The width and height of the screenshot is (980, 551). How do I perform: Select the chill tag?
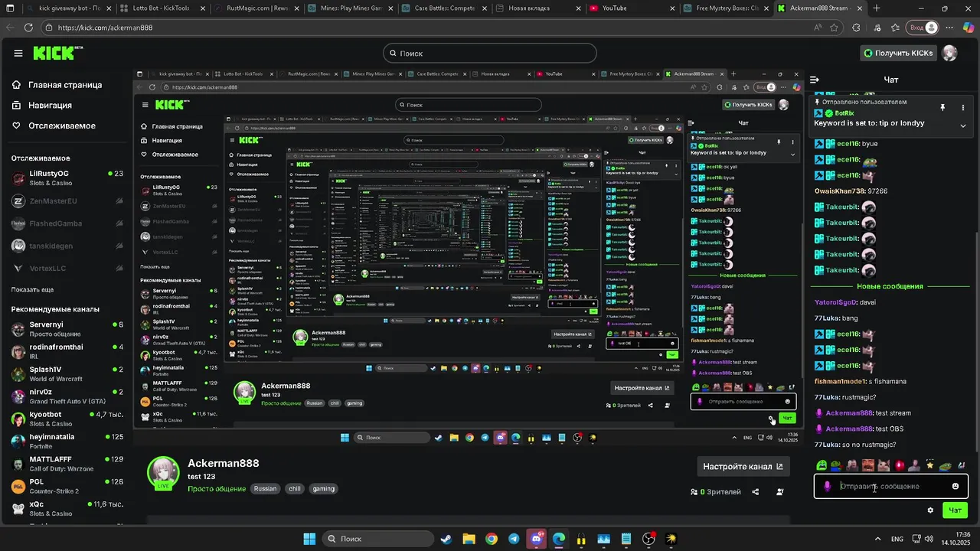click(295, 488)
